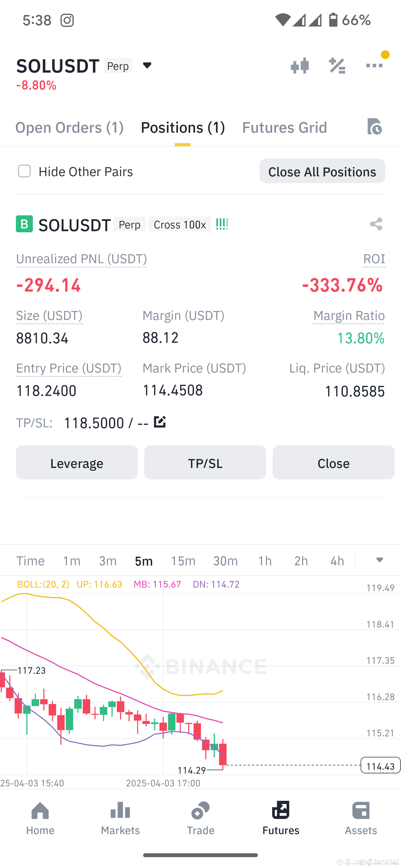Open the order history icon

coord(374,127)
